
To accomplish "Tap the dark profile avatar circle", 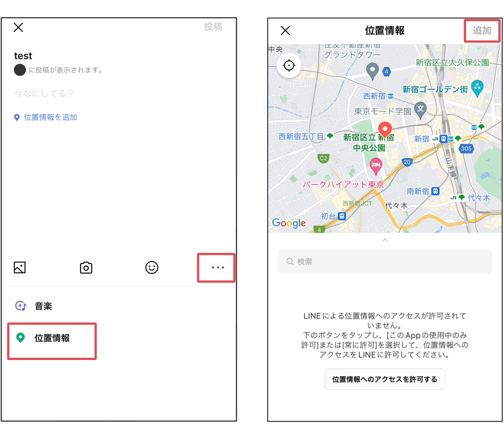I will [x=20, y=70].
